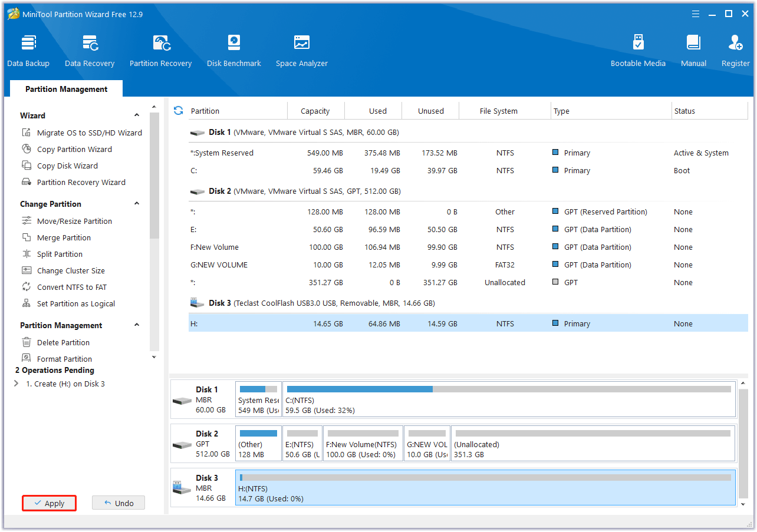Click the disk map scroll-down arrow

pos(744,504)
